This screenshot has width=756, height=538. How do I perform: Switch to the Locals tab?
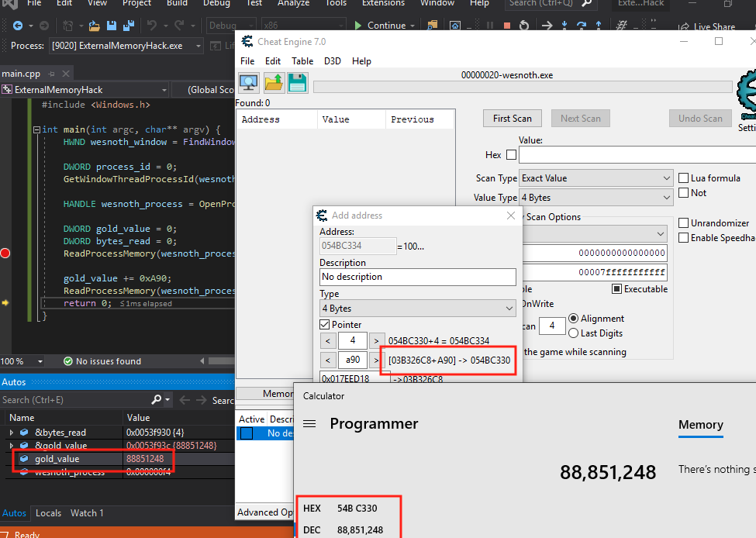click(48, 513)
